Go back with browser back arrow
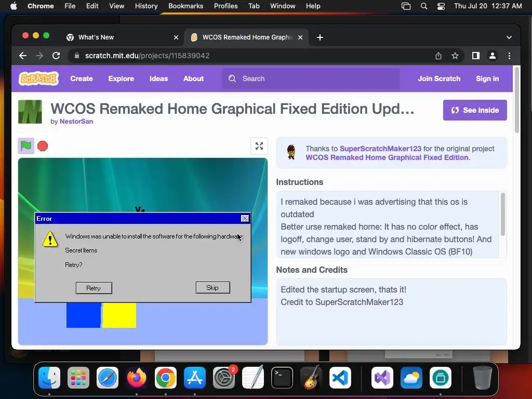 coord(23,56)
